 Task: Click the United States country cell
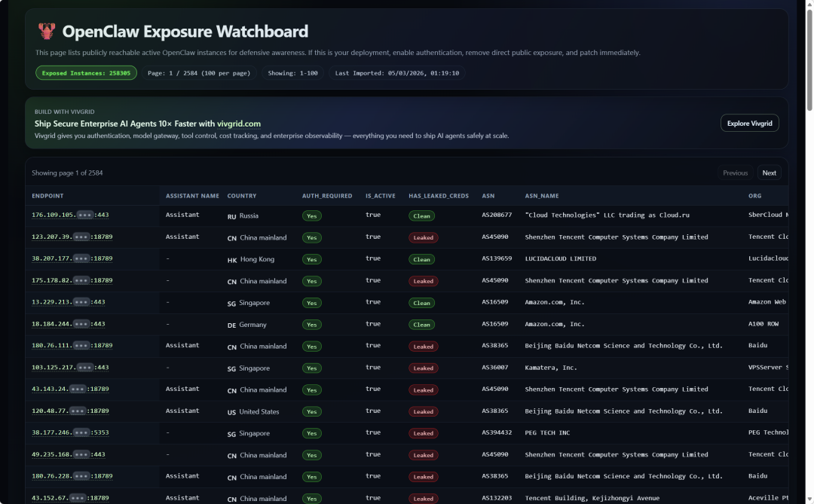[x=253, y=411]
